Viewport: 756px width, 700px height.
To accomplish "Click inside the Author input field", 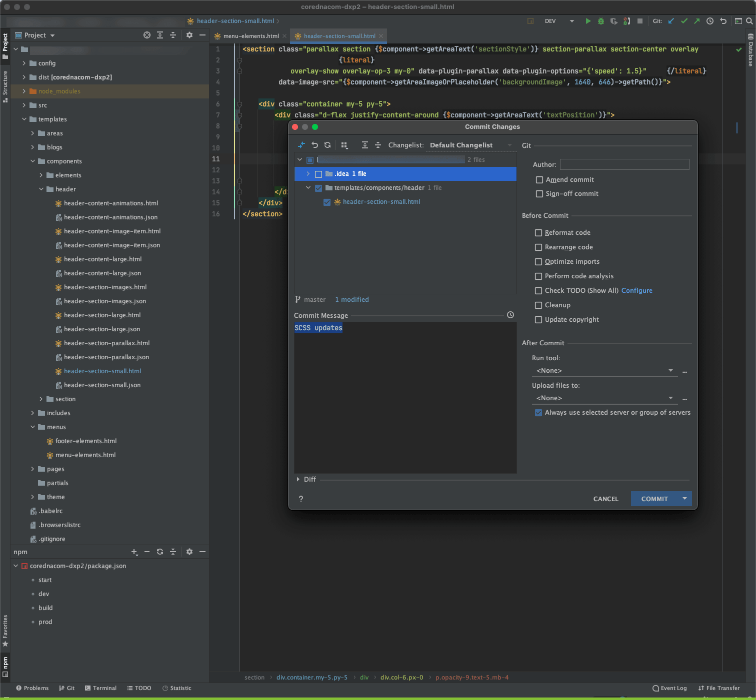I will (x=624, y=164).
